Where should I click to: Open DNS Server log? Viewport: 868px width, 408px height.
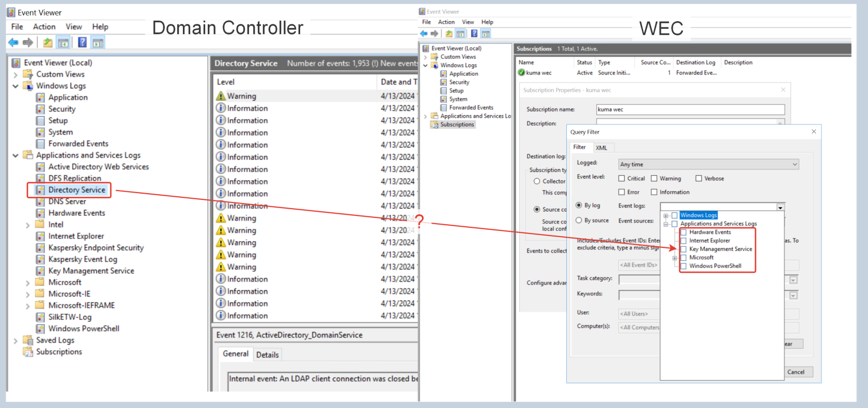67,201
